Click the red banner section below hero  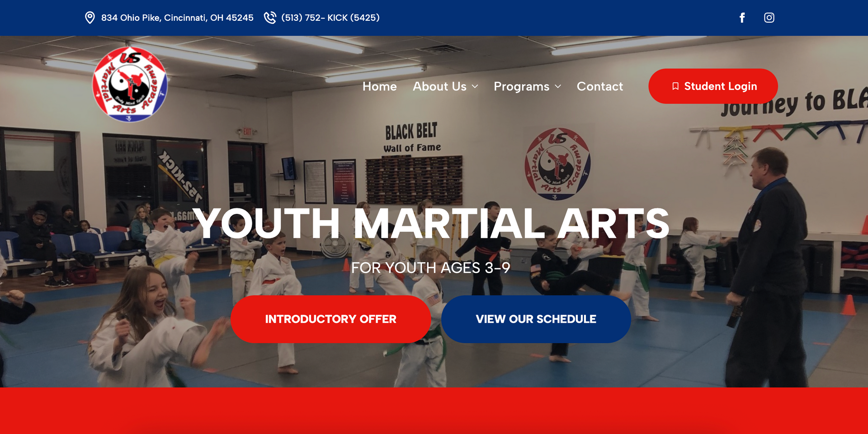434,410
